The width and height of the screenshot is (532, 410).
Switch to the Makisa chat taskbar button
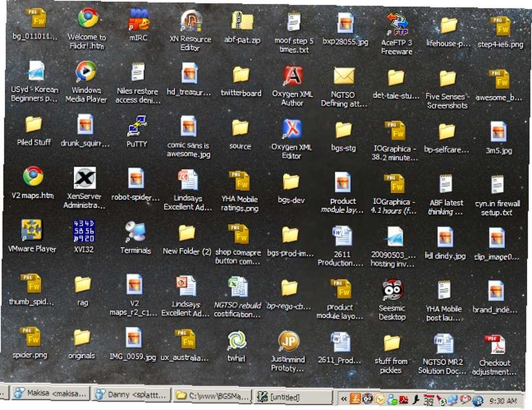point(51,393)
